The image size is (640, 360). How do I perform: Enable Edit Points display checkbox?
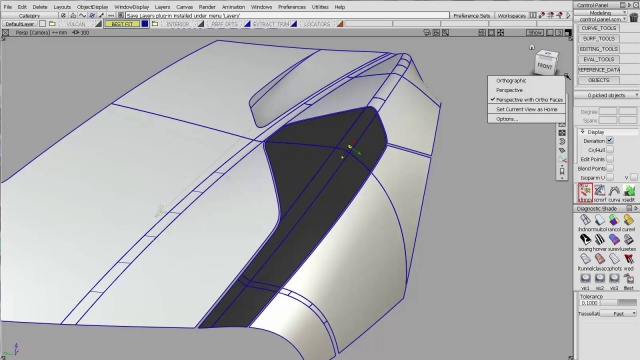tap(610, 159)
